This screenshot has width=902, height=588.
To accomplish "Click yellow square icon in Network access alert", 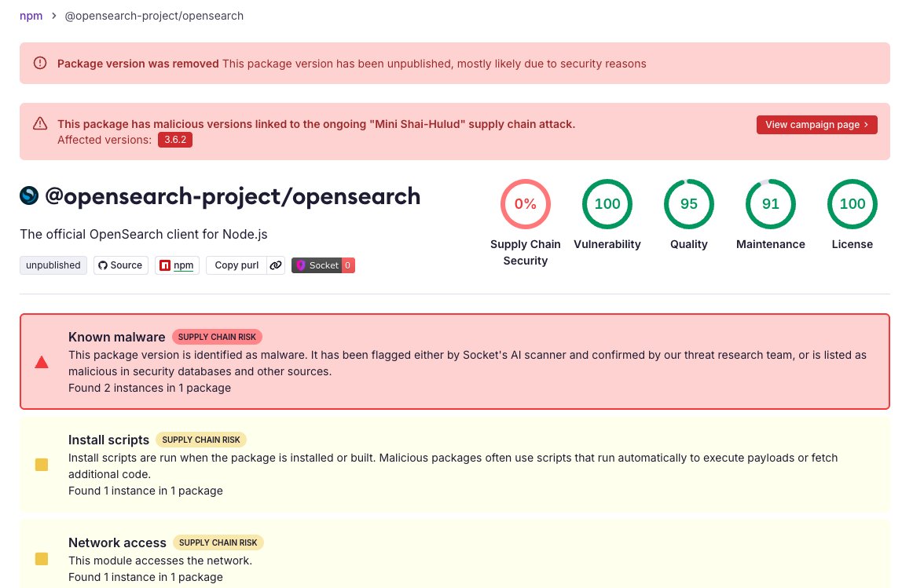I will [x=42, y=559].
